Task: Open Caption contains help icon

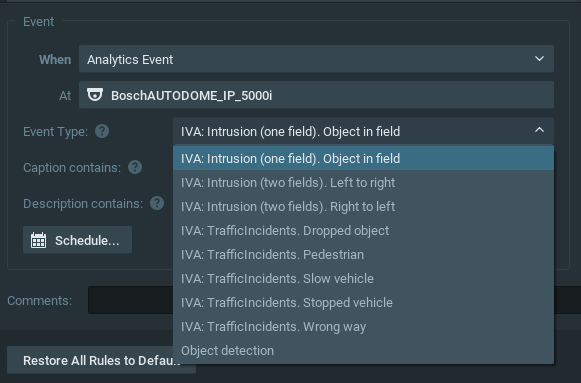Action: coord(135,167)
